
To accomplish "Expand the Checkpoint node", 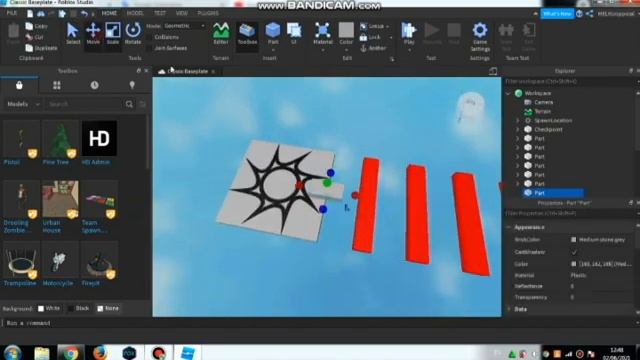I will click(518, 129).
